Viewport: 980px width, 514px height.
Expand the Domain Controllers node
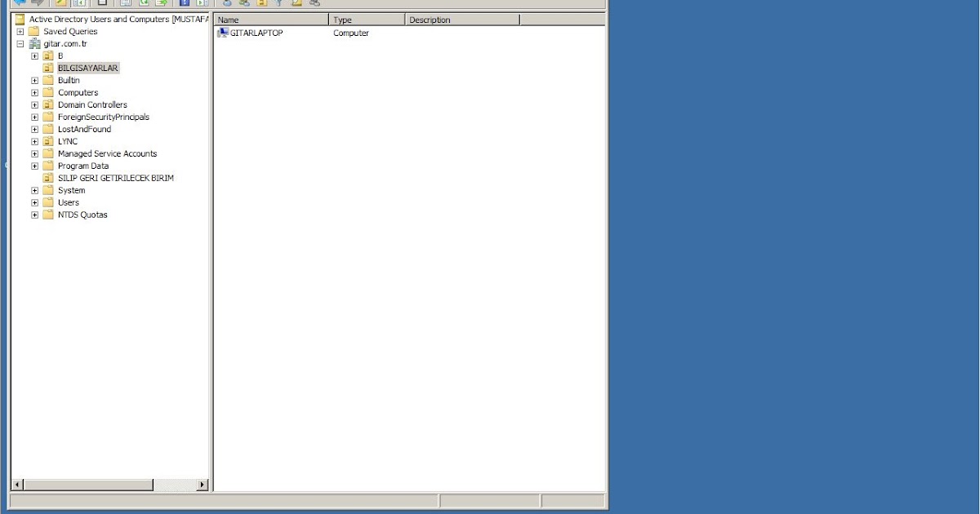[34, 105]
